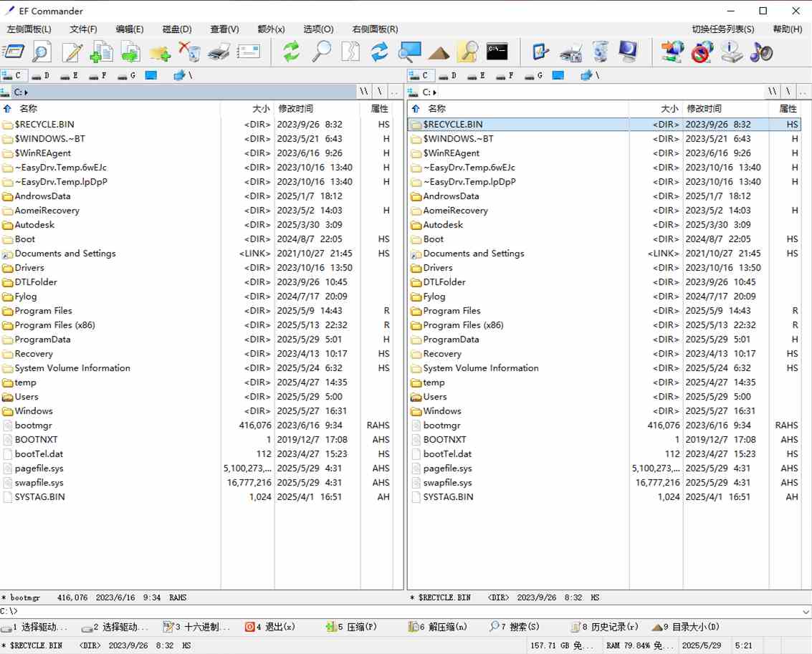Open the 选项(O) menu
The width and height of the screenshot is (812, 654).
coord(318,29)
